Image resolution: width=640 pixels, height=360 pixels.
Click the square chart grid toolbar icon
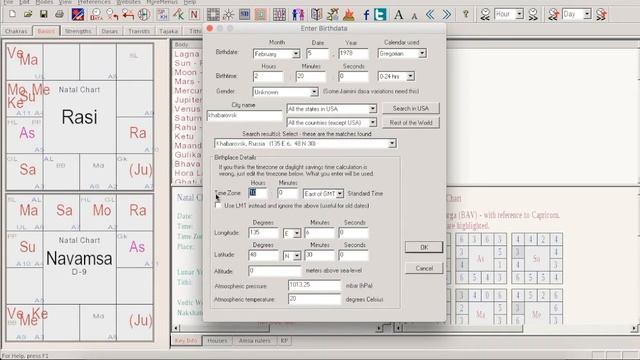(x=213, y=15)
